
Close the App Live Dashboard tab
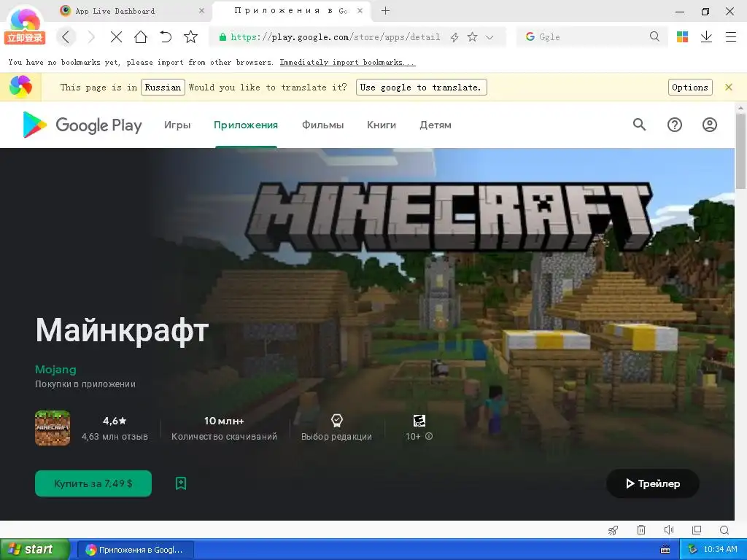coord(201,10)
